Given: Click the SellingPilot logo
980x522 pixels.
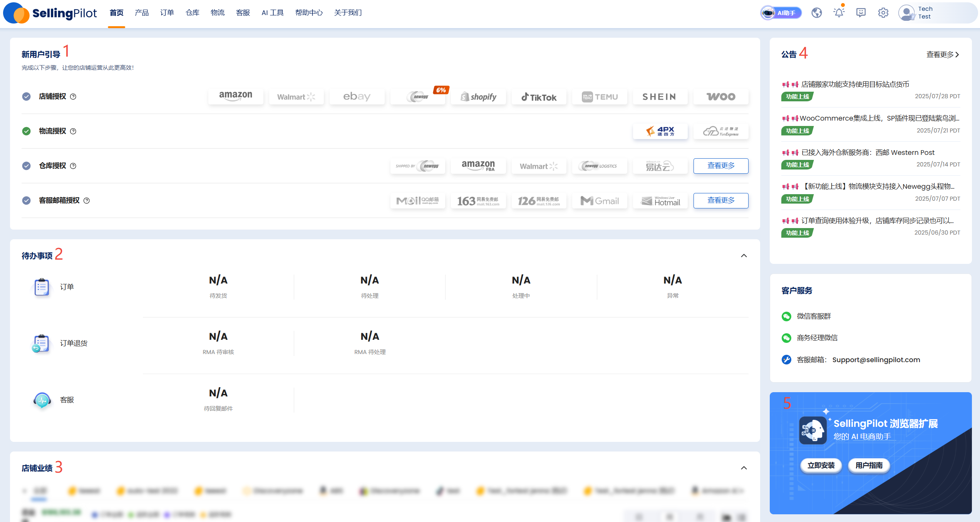Looking at the screenshot, I should pyautogui.click(x=50, y=13).
